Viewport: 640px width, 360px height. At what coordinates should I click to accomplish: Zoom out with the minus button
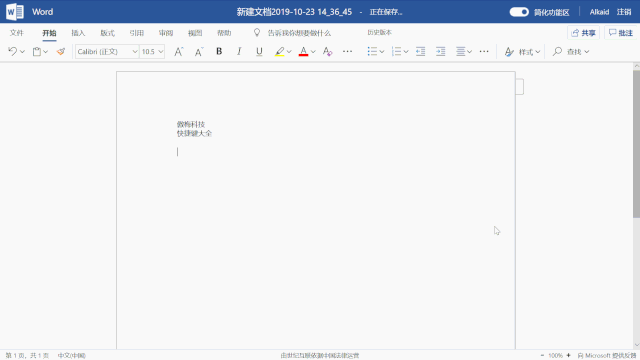(542, 356)
